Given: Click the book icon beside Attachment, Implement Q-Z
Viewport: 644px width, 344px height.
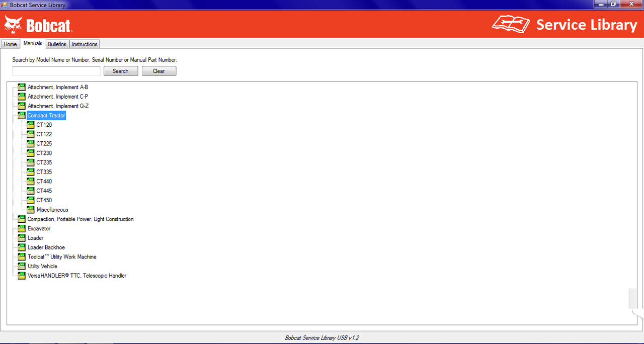Looking at the screenshot, I should pos(21,106).
